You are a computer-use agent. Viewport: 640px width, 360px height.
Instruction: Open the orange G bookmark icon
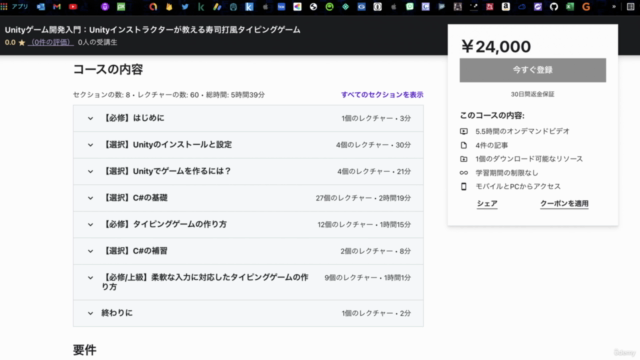pyautogui.click(x=586, y=7)
